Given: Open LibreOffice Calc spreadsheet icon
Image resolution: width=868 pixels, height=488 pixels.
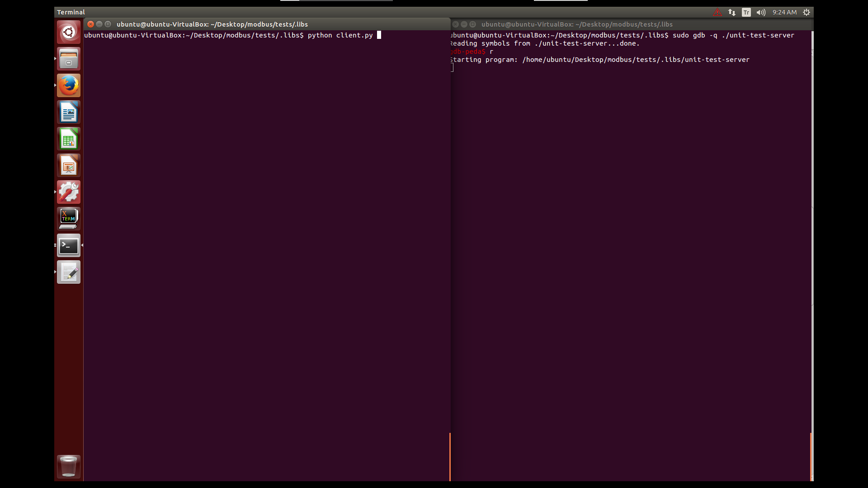Looking at the screenshot, I should point(69,139).
